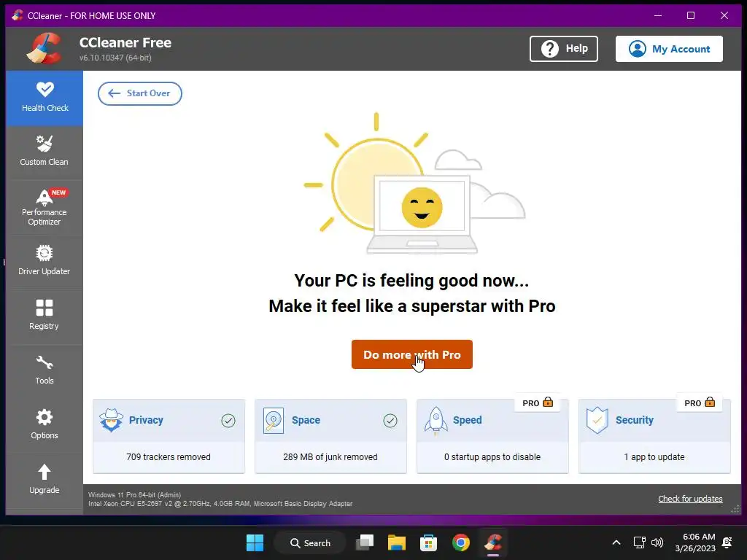747x560 pixels.
Task: Open File Explorer from taskbar
Action: coord(396,542)
